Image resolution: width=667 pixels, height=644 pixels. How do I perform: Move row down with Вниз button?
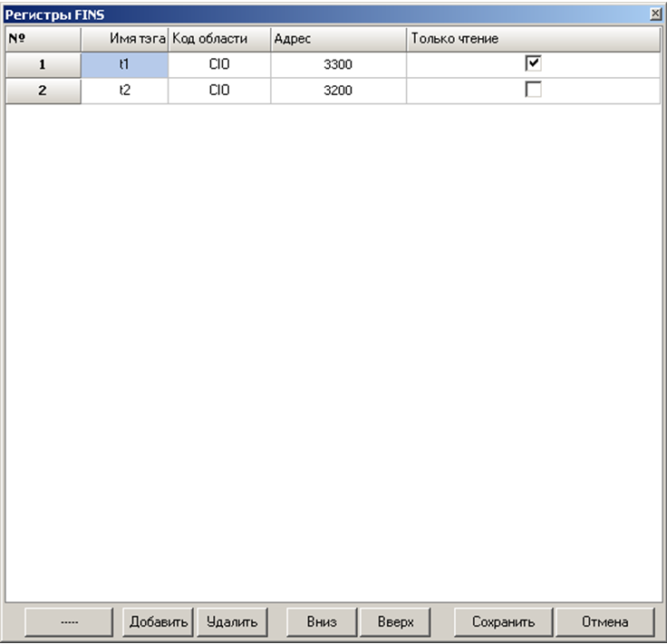tap(322, 622)
